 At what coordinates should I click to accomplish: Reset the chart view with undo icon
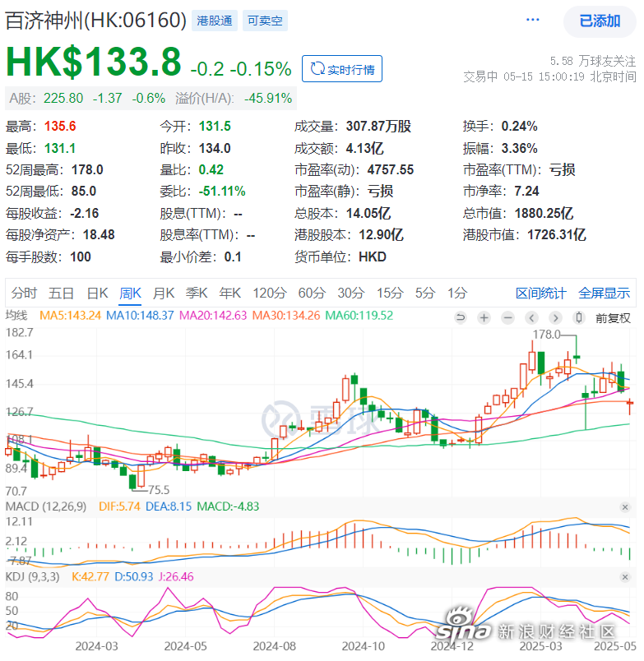tap(461, 317)
